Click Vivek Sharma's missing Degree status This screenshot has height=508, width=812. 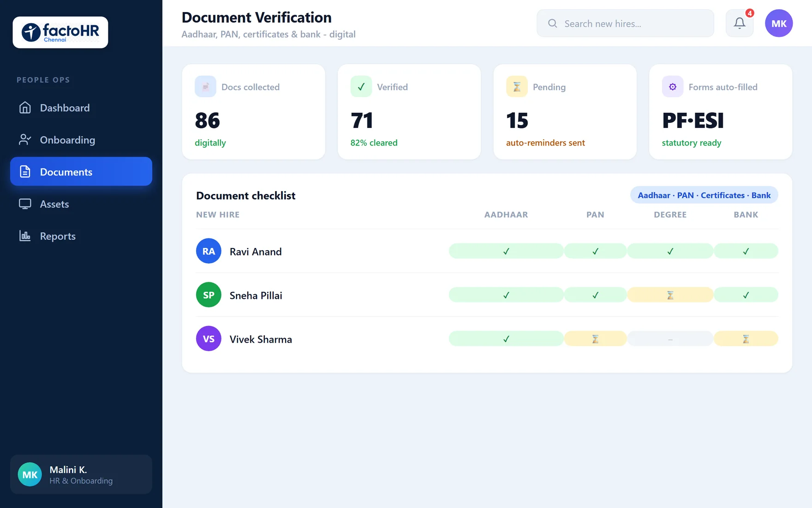670,339
